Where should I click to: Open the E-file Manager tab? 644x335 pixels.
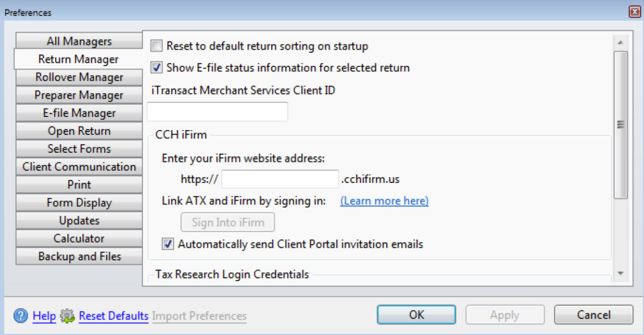[79, 113]
